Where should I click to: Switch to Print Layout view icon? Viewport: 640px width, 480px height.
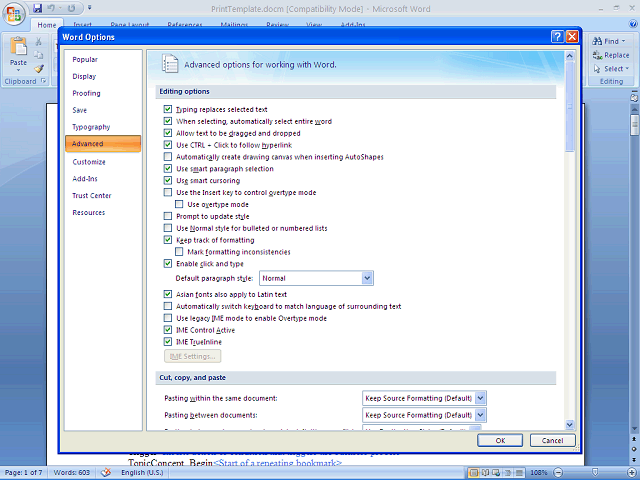tap(474, 473)
